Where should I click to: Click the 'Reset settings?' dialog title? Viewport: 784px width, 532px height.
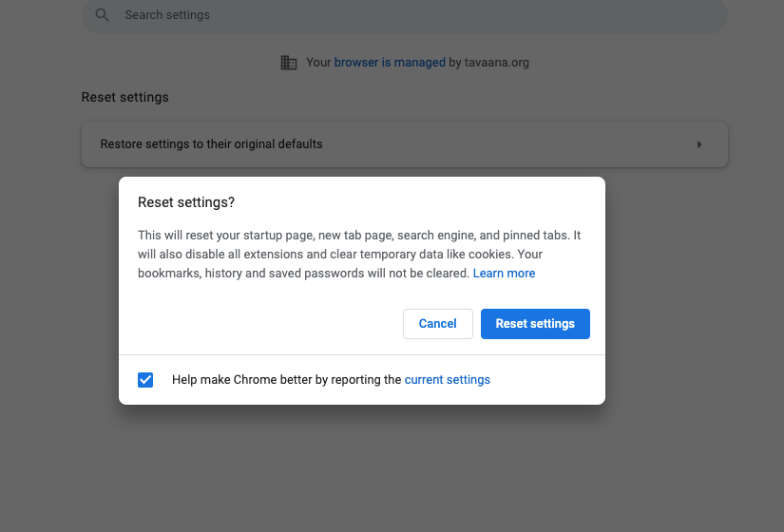point(186,202)
